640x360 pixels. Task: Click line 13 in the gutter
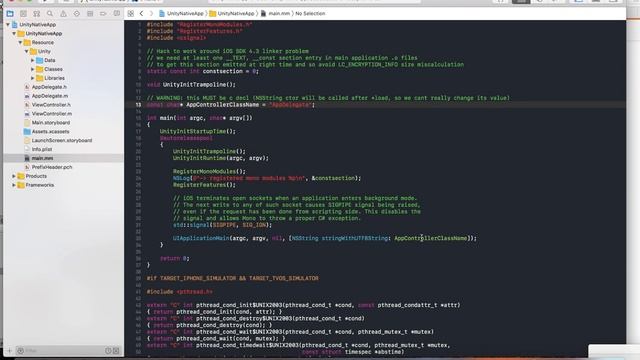(138, 105)
